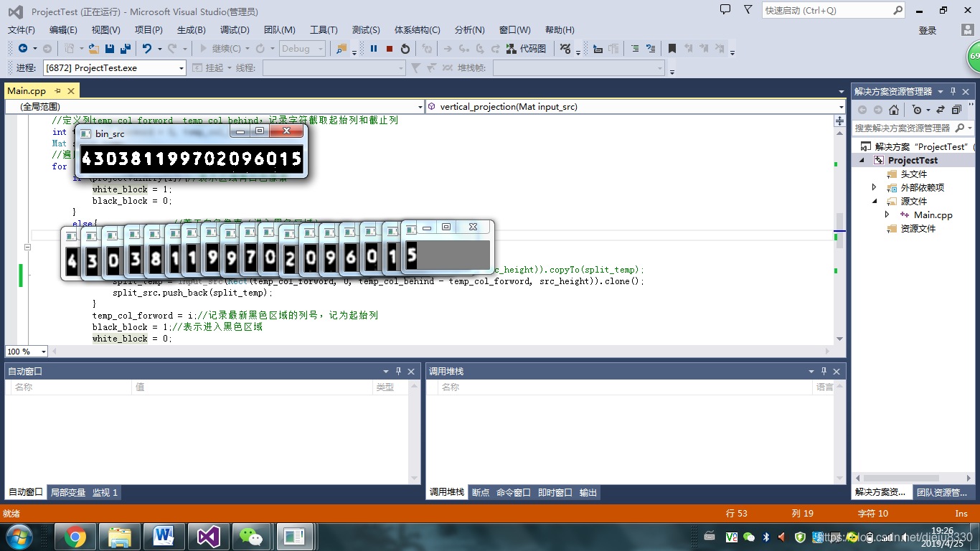980x551 pixels.
Task: Open the 工具(T) menu
Action: click(324, 30)
